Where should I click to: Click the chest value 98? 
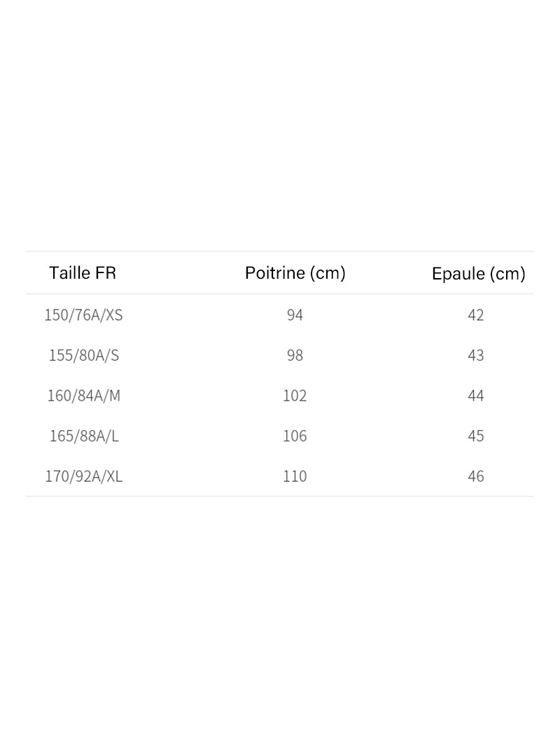tap(295, 355)
